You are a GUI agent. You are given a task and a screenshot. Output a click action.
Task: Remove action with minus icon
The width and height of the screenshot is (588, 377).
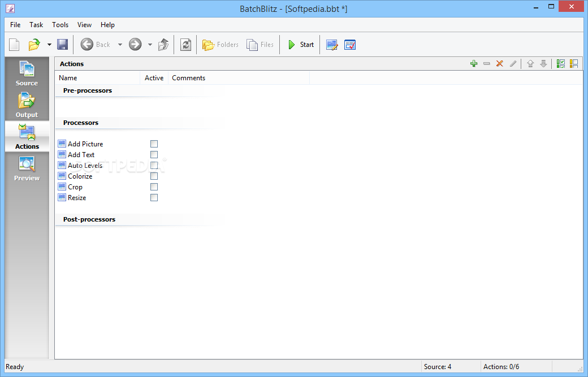point(487,64)
